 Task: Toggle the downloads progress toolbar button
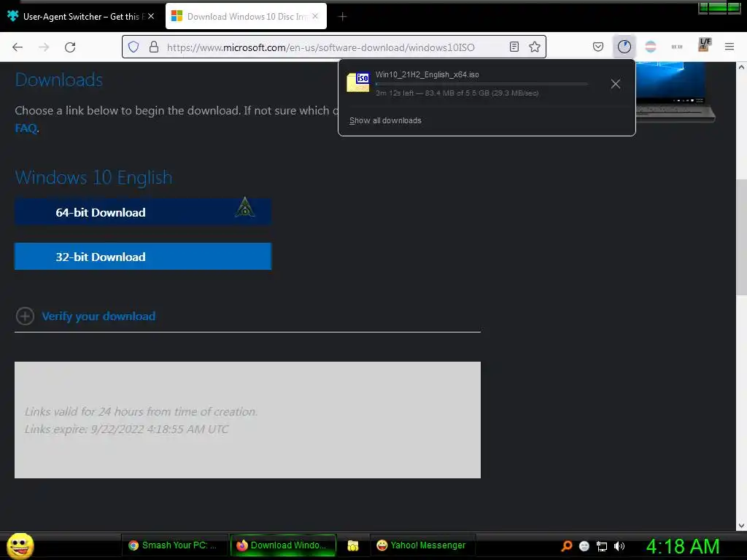point(624,47)
